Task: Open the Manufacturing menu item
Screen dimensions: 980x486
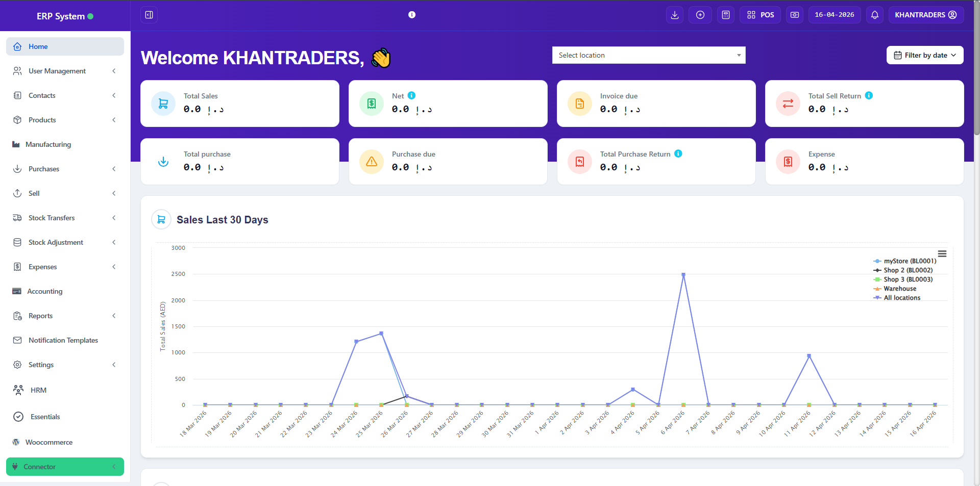Action: [x=48, y=144]
